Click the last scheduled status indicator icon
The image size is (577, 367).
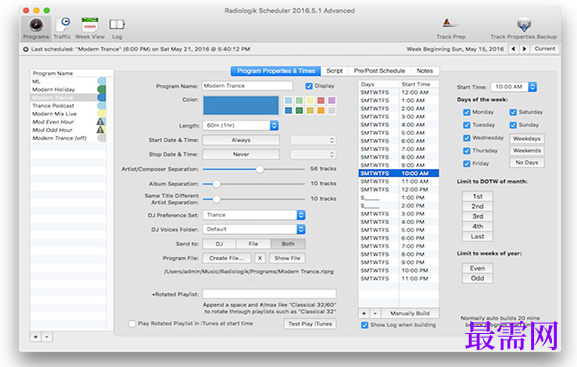[x=25, y=49]
